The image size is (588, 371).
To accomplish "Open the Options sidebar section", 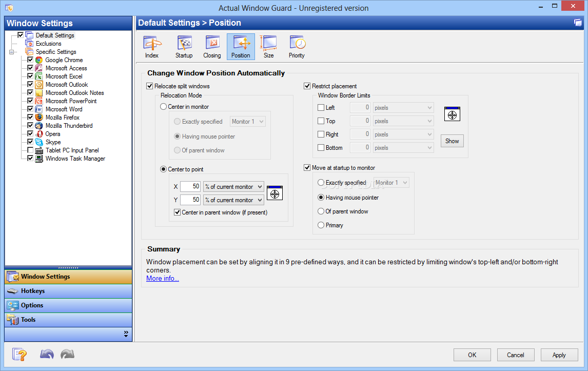I will (68, 305).
